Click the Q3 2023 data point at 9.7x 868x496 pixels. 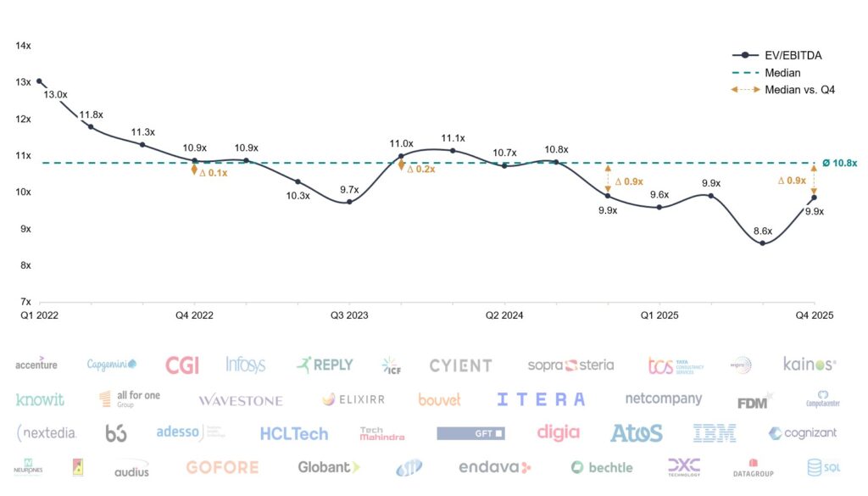point(349,202)
